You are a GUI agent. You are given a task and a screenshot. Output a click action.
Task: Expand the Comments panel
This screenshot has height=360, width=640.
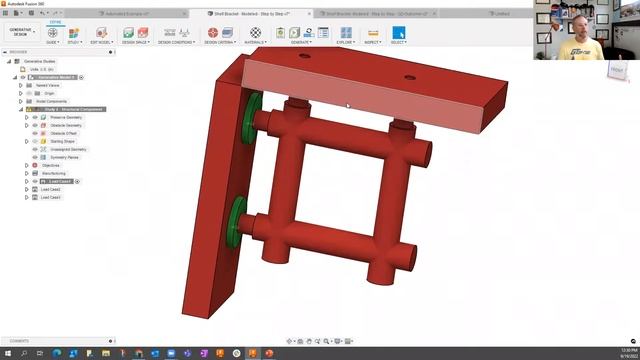(x=110, y=341)
